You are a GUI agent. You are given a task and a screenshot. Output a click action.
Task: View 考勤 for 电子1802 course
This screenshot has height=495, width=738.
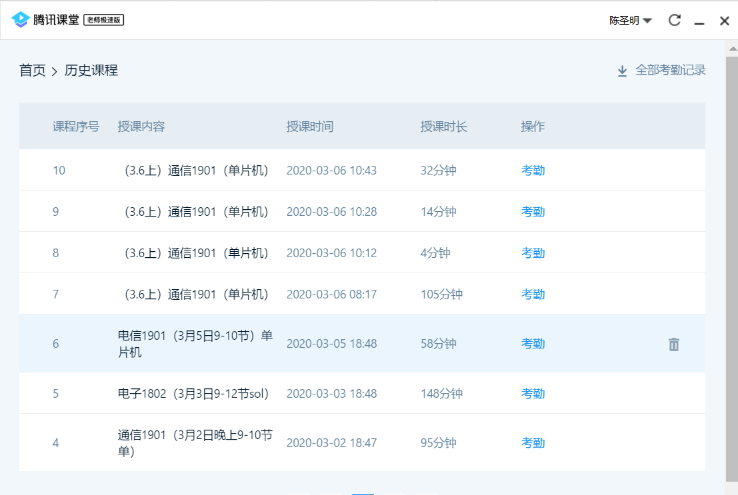(x=533, y=394)
